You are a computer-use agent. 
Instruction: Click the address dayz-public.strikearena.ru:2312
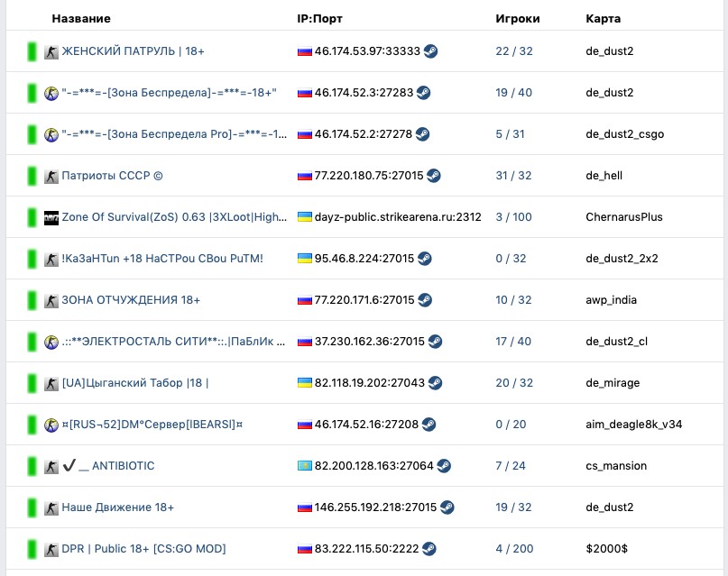point(398,217)
